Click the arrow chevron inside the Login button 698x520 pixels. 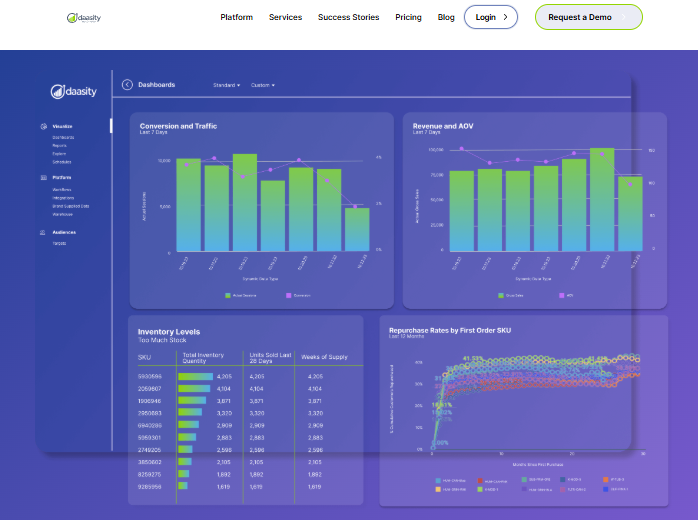pyautogui.click(x=506, y=17)
